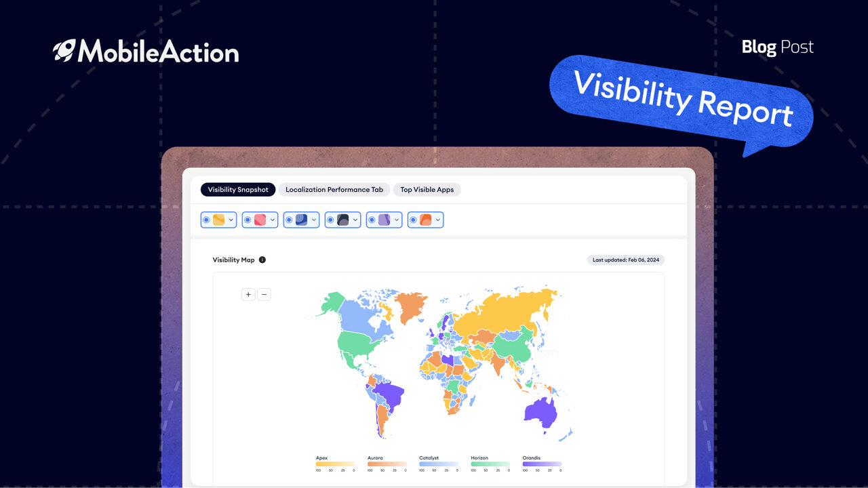Click the Last updated: Feb 06, 2024 badge
Image resolution: width=868 pixels, height=488 pixels.
click(626, 260)
